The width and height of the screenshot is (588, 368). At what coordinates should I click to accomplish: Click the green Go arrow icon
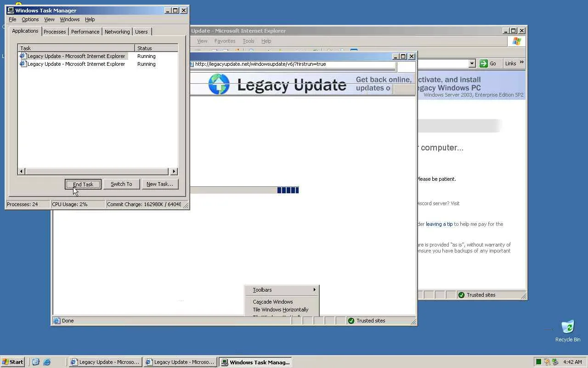pyautogui.click(x=484, y=63)
